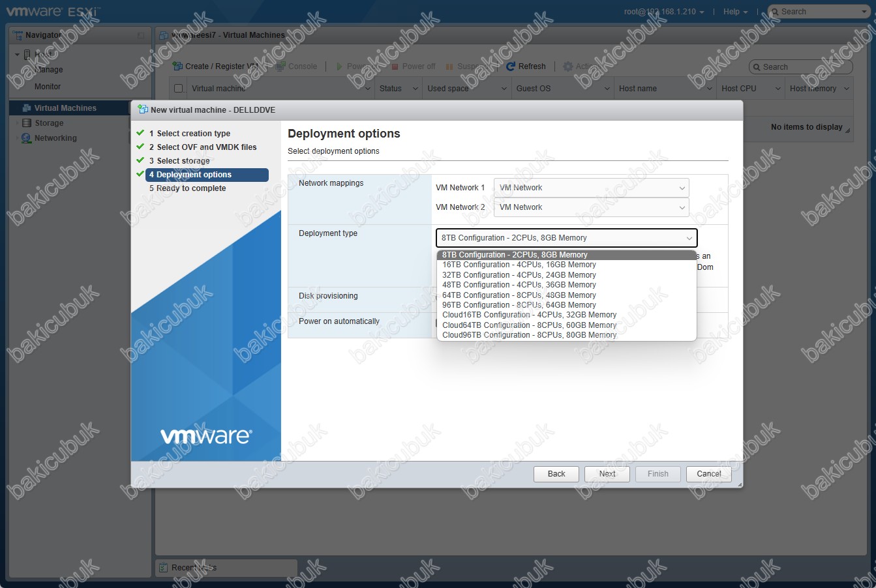Choose 16TB Configuration - 4CPUs, 16GB Memory
Image resolution: width=876 pixels, height=588 pixels.
[x=566, y=265]
